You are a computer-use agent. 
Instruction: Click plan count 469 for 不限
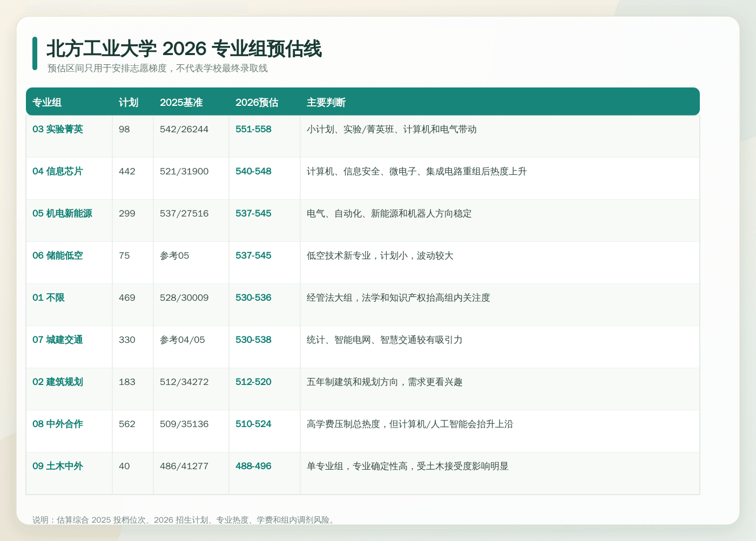pos(127,297)
